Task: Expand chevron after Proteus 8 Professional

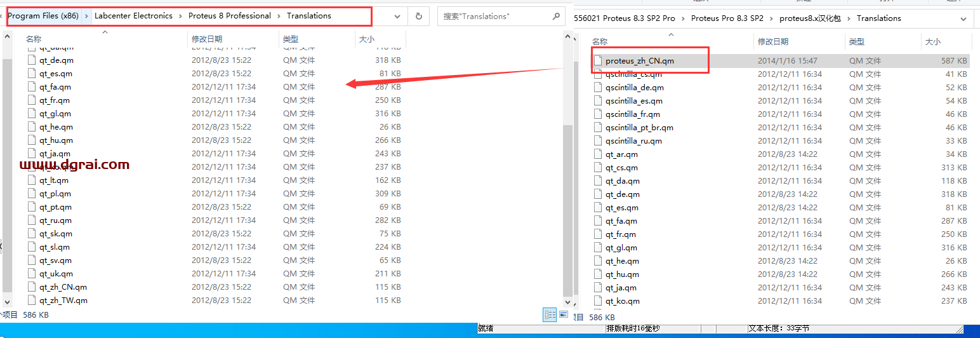Action: coord(279,16)
